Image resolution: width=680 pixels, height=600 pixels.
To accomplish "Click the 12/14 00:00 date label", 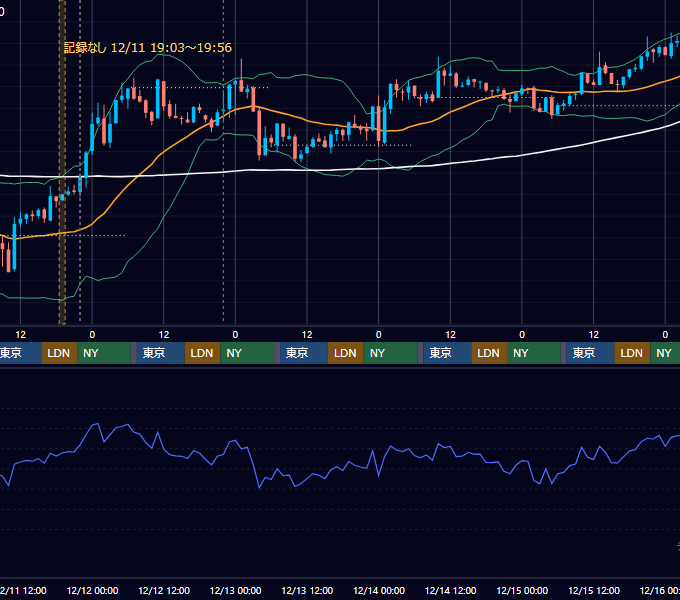I will coord(379,590).
